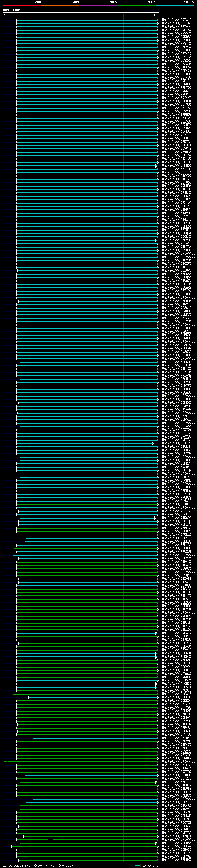Click hit UniRef100_Q8ITC1
Viewport: 197px width, 868px height.
coord(177,511)
